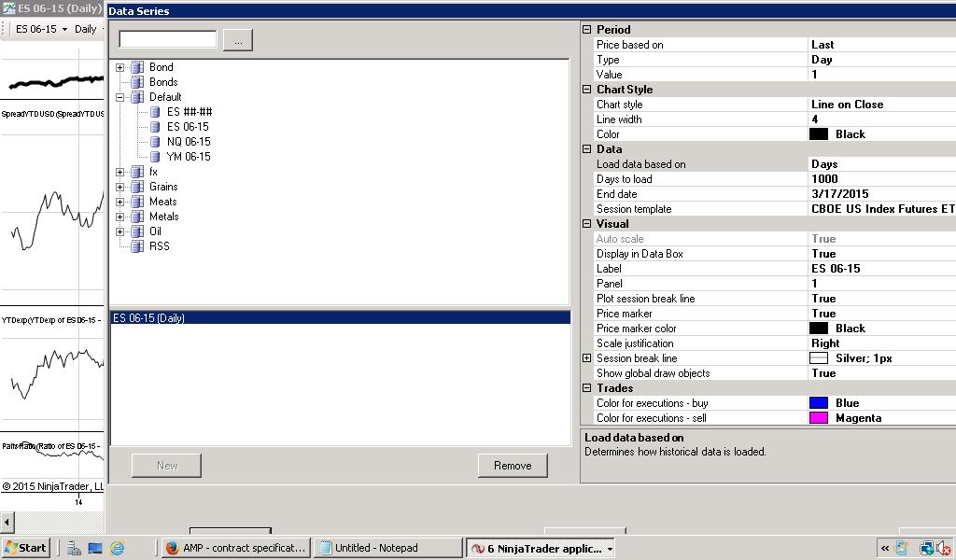Image resolution: width=956 pixels, height=560 pixels.
Task: Click the ES ##-## instrument icon
Action: [155, 112]
